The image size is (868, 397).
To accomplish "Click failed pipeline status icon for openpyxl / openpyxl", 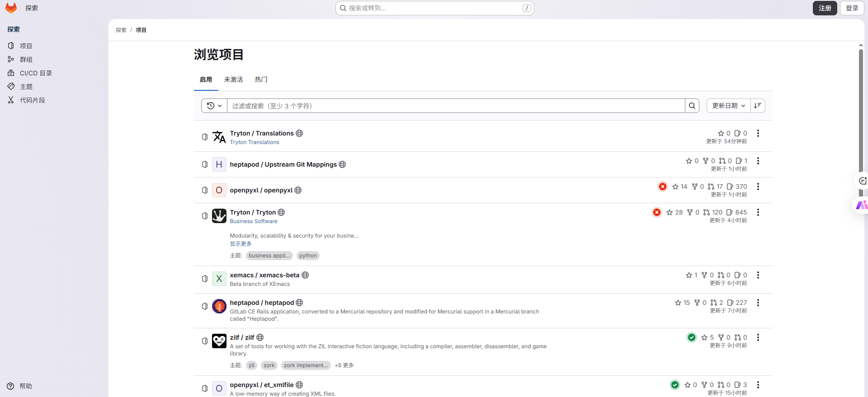I will coord(663,187).
